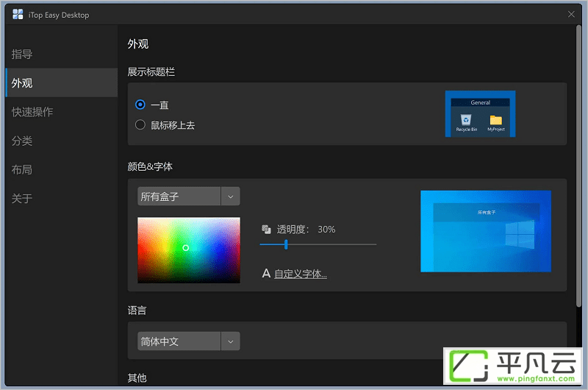Switch to the 布局 sidebar section
This screenshot has height=390, width=588.
(x=62, y=169)
